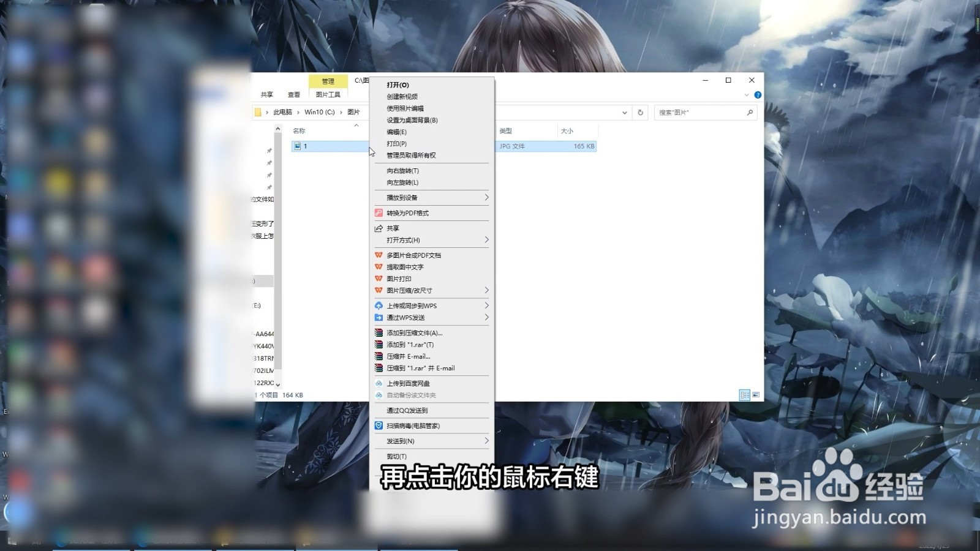The width and height of the screenshot is (980, 551).
Task: Unpin a pinned Quick Access folder
Action: click(269, 151)
